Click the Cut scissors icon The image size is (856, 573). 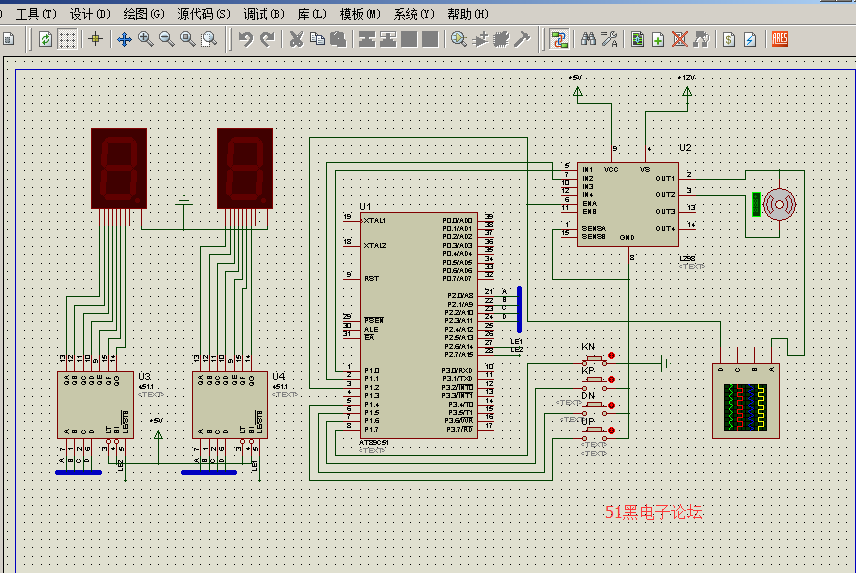coord(296,39)
